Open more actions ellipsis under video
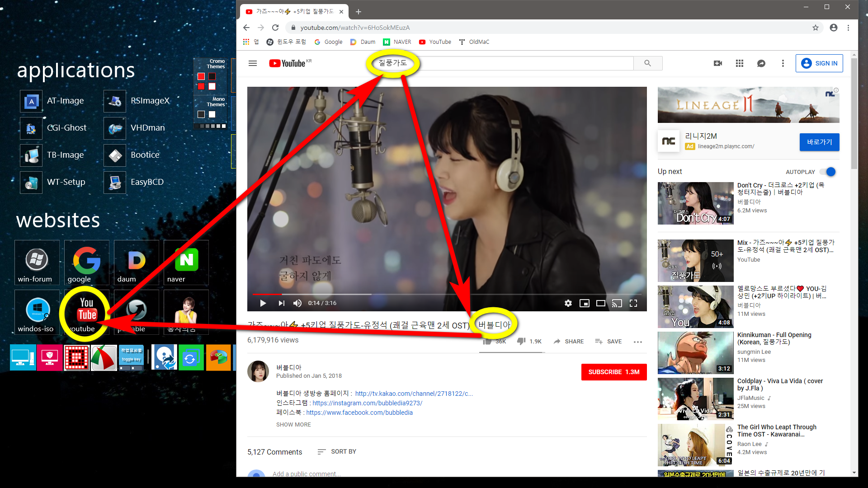Viewport: 868px width, 488px height. click(x=638, y=342)
